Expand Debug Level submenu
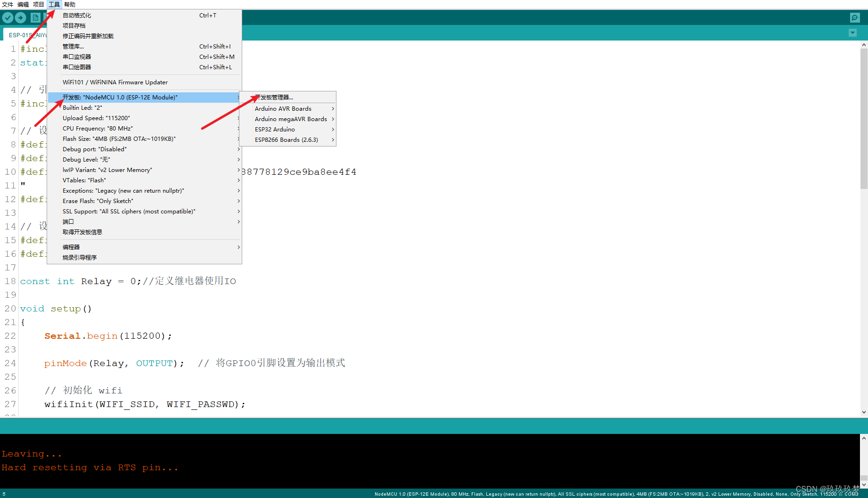This screenshot has height=498, width=868. [144, 160]
